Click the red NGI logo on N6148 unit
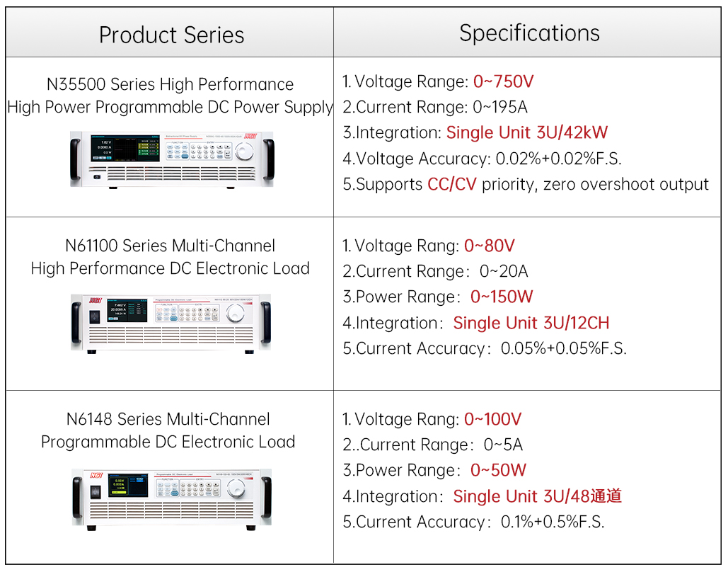This screenshot has height=572, width=728. (95, 474)
